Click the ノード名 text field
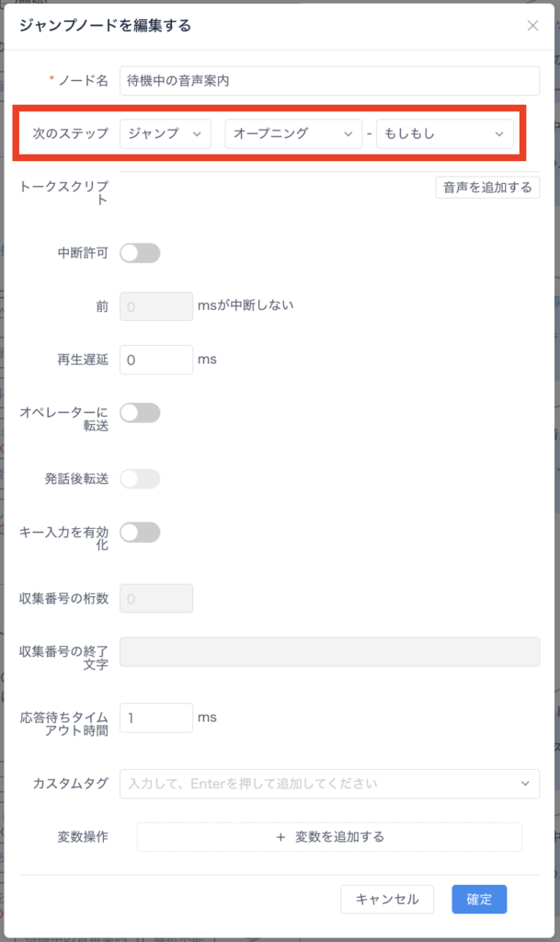560x942 pixels. 329,81
